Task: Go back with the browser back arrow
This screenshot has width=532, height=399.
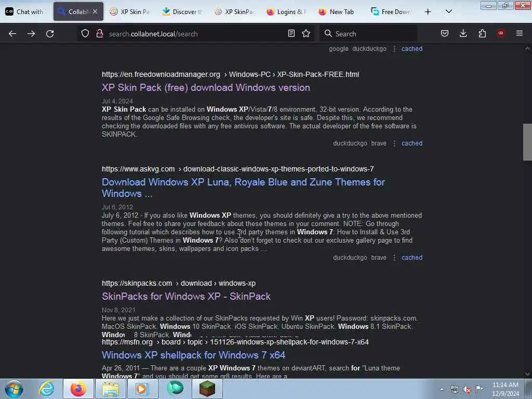Action: (x=12, y=34)
